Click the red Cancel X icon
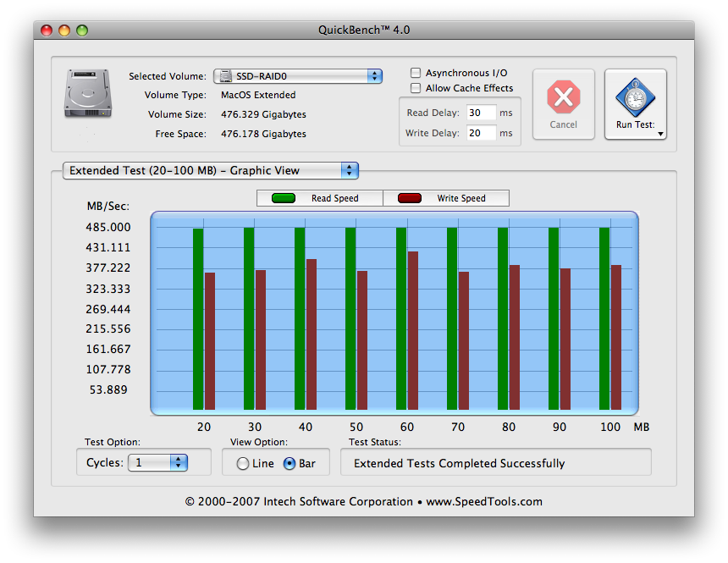This screenshot has width=728, height=563. [x=563, y=97]
